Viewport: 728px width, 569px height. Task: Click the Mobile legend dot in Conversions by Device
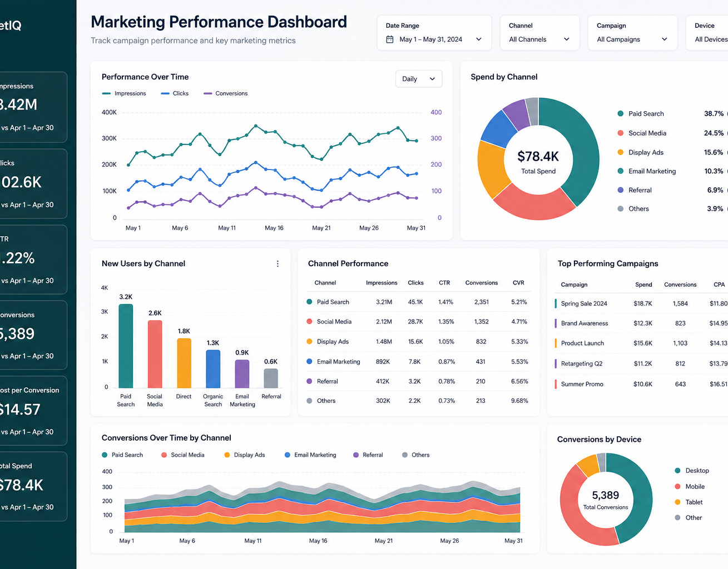point(677,487)
